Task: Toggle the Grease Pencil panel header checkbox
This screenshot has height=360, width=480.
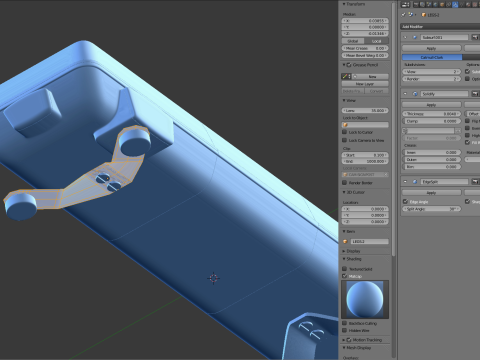Action: click(x=349, y=65)
